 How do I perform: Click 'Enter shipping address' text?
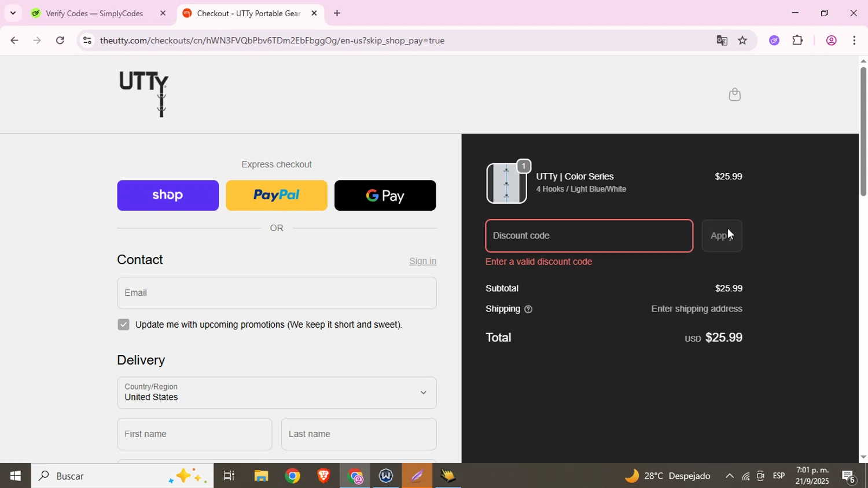click(697, 309)
